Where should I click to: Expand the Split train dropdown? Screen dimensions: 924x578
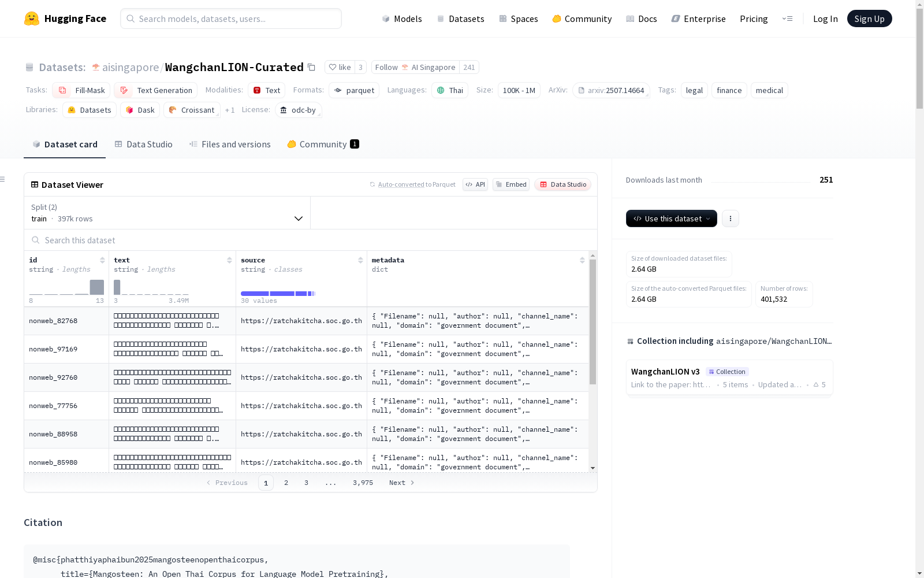167,213
